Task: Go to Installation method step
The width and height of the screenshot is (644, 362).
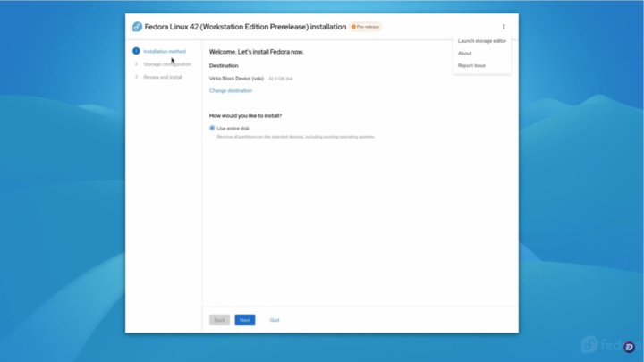Action: pos(165,51)
